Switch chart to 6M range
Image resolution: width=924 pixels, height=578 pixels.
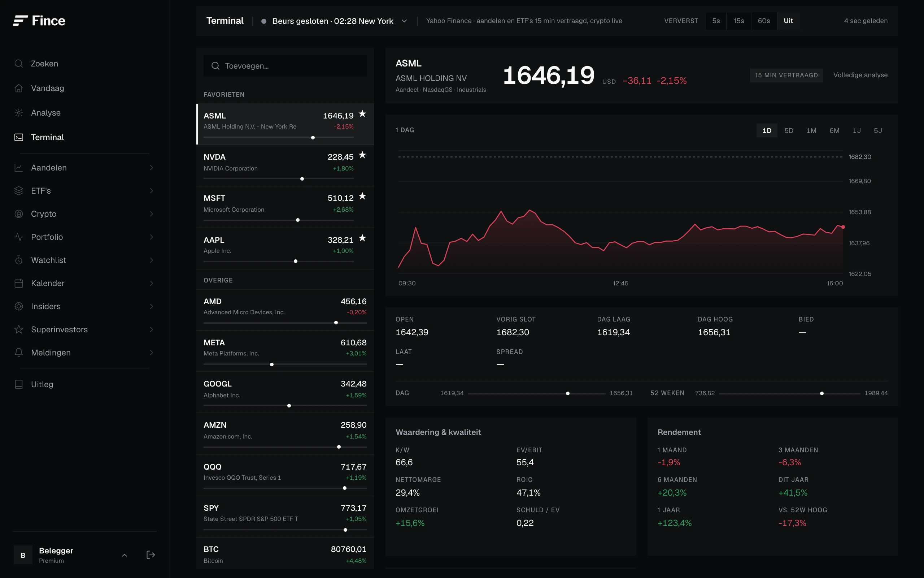[x=834, y=130]
